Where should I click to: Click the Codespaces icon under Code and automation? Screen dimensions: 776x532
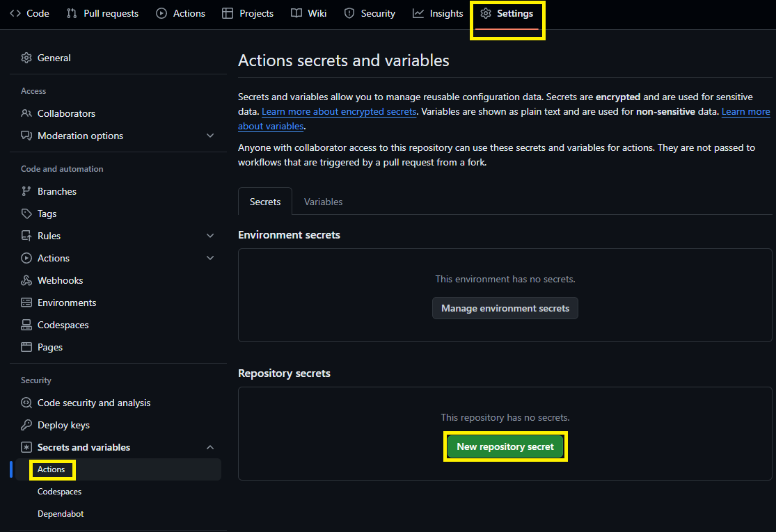pos(26,325)
